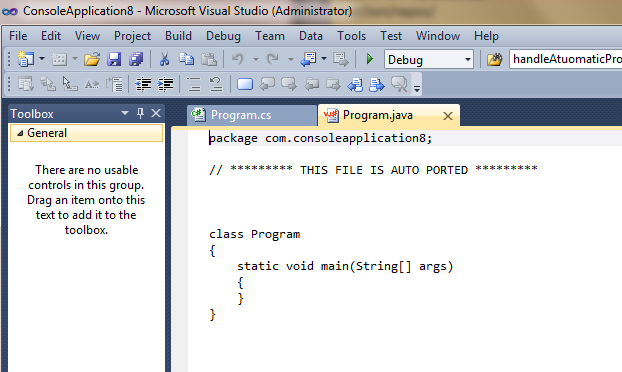622x372 pixels.
Task: Click the Add New Item icon
Action: [x=60, y=59]
